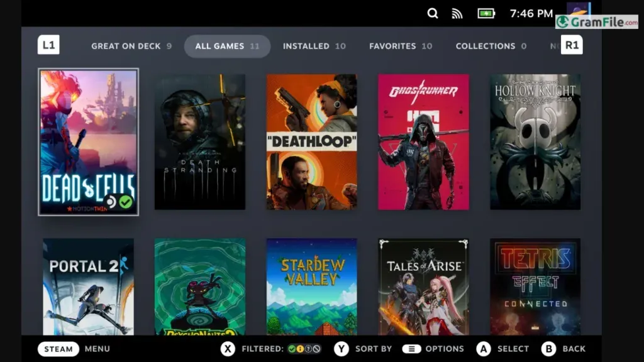
Task: Open the SORT BY option
Action: click(374, 349)
